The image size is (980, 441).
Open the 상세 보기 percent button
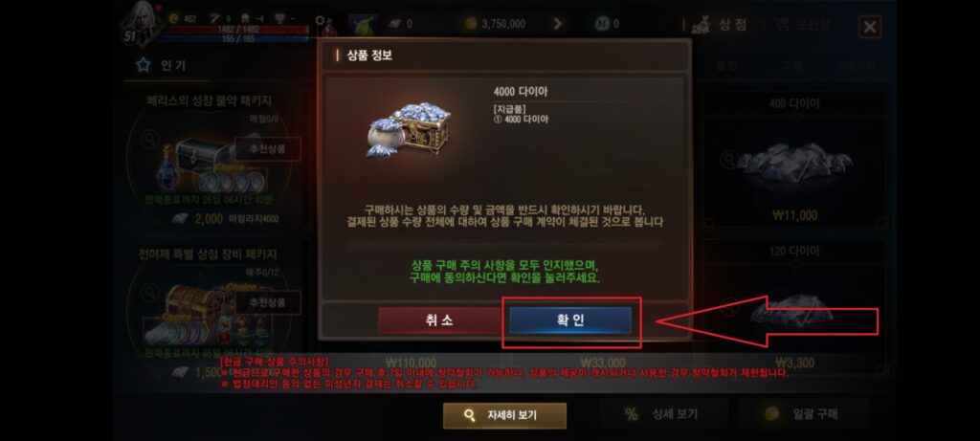[x=664, y=414]
